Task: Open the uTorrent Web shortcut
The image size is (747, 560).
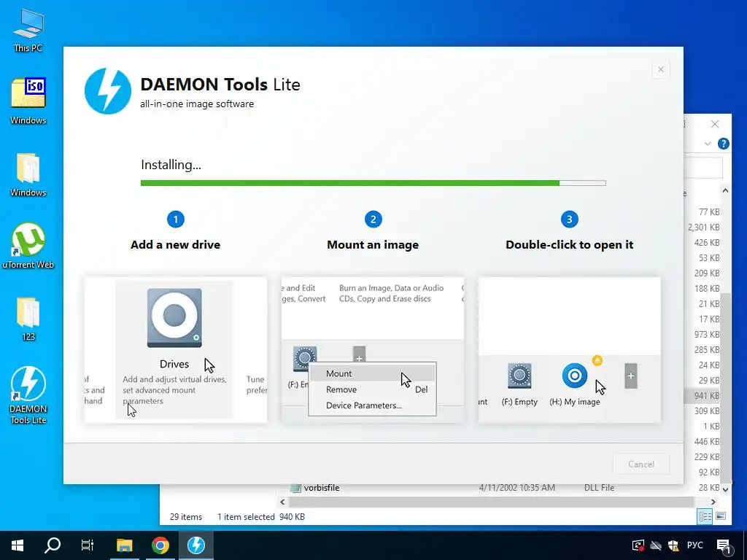Action: coord(28,246)
